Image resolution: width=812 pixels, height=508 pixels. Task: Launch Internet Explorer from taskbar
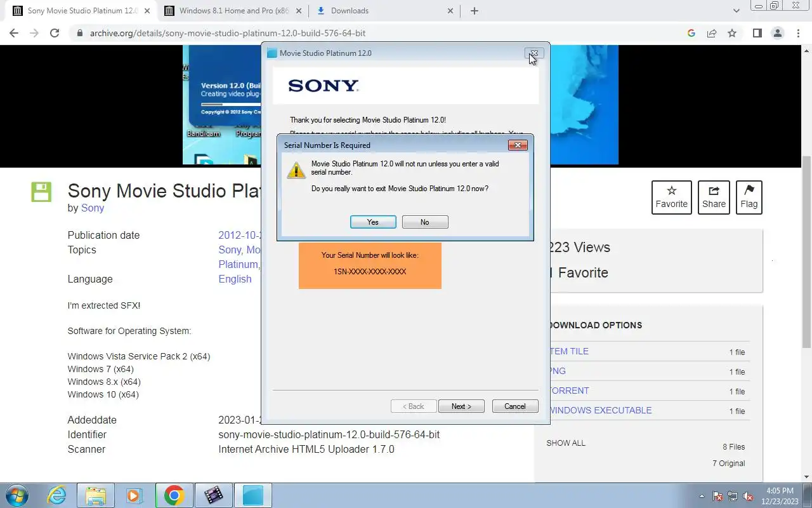57,495
